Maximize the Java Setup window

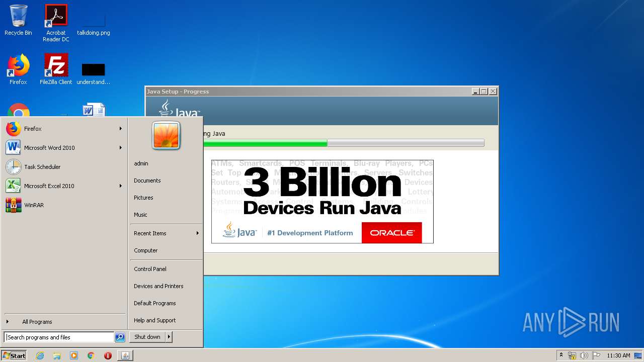tap(484, 92)
